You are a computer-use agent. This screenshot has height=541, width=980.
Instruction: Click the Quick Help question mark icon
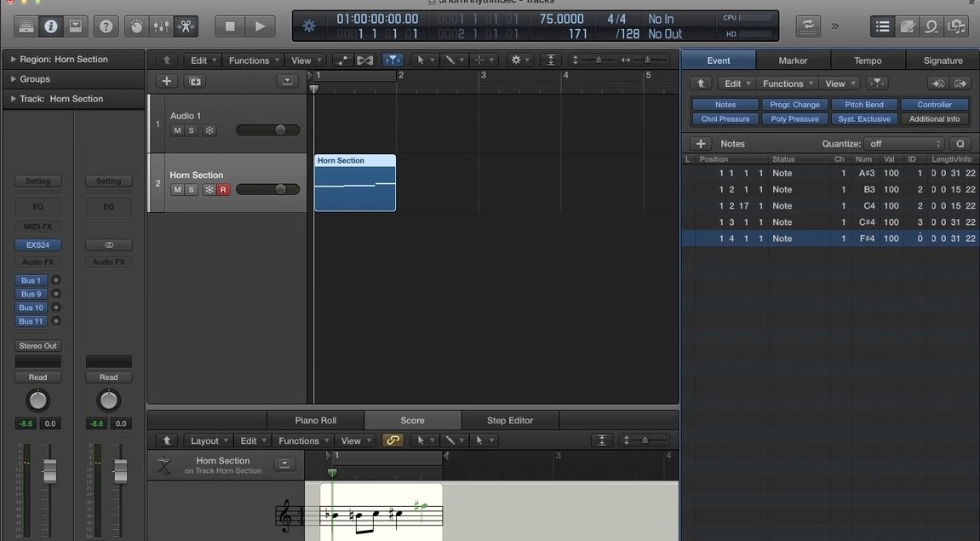point(106,26)
